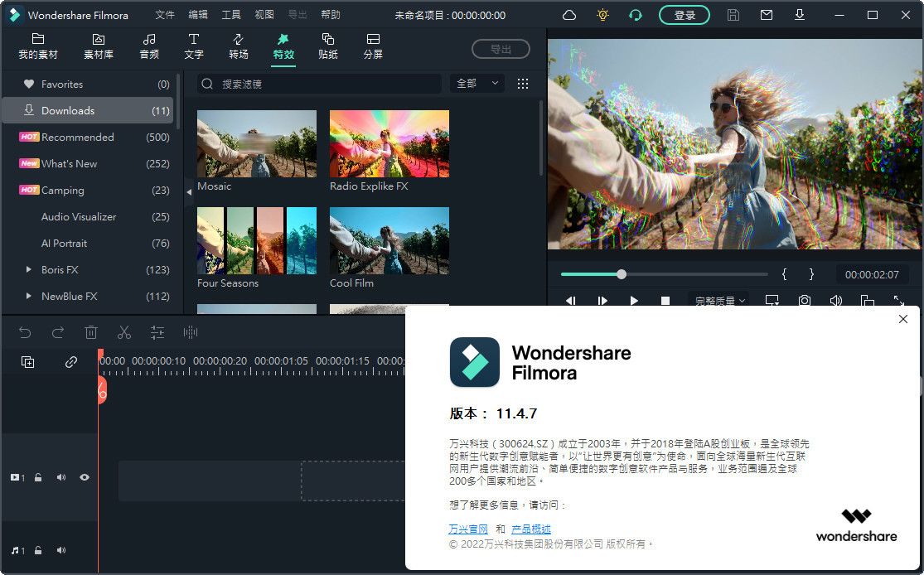Click the mark out right brace icon
Image resolution: width=924 pixels, height=575 pixels.
coord(811,274)
